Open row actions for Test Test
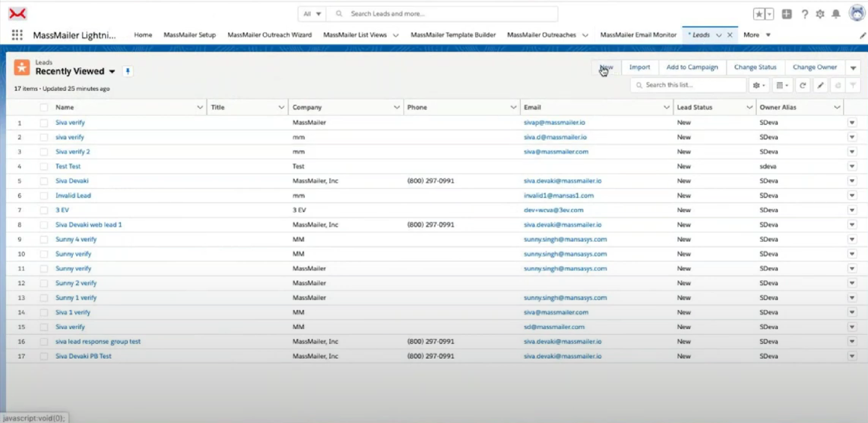Viewport: 868px width, 423px height. coord(852,166)
